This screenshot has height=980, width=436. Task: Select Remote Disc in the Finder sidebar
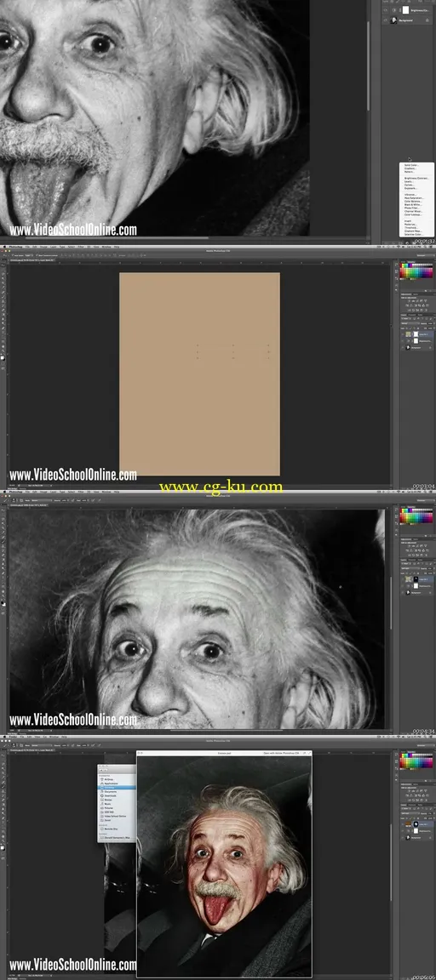(110, 829)
